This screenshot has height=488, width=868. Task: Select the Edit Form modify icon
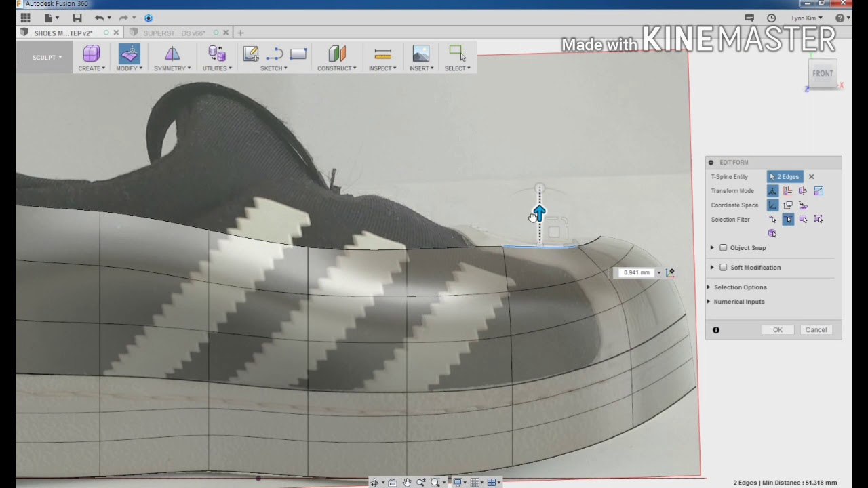(x=129, y=54)
